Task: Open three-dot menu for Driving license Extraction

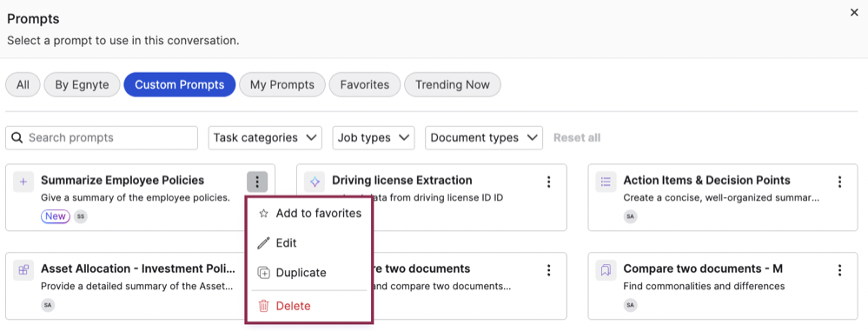Action: (x=548, y=182)
